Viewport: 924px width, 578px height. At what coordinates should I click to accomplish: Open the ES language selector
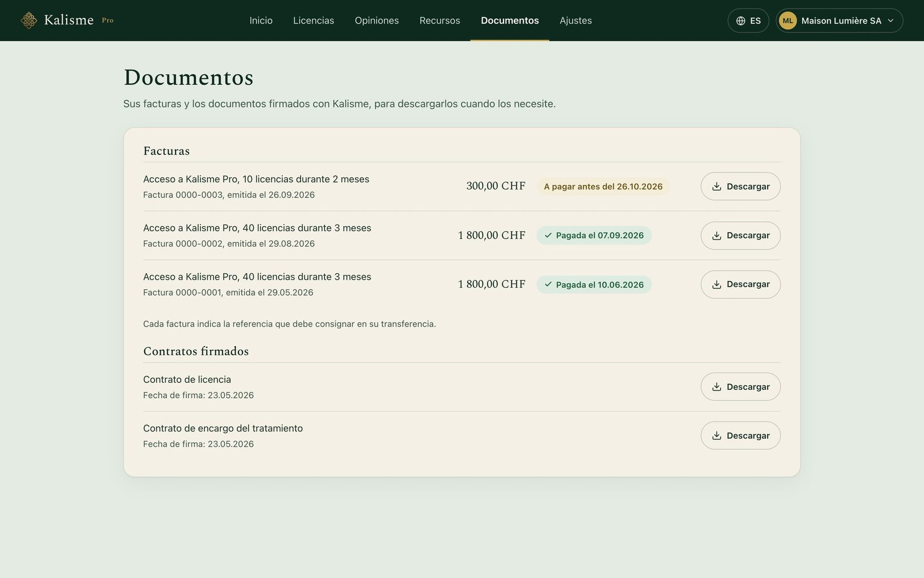(748, 21)
